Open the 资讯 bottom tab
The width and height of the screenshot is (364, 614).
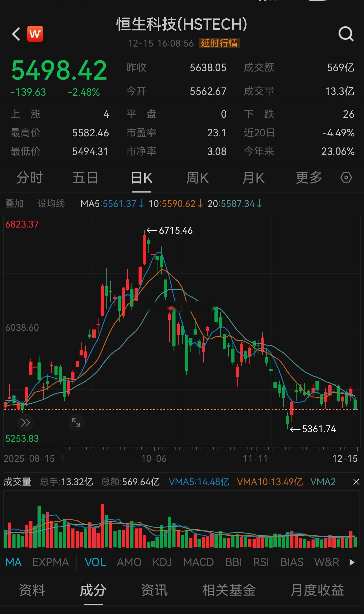tap(154, 590)
